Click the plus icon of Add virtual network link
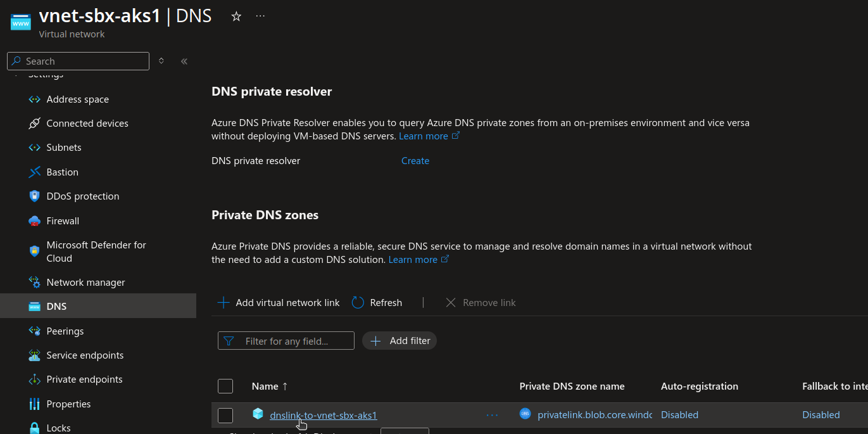Image resolution: width=868 pixels, height=434 pixels. coord(223,303)
